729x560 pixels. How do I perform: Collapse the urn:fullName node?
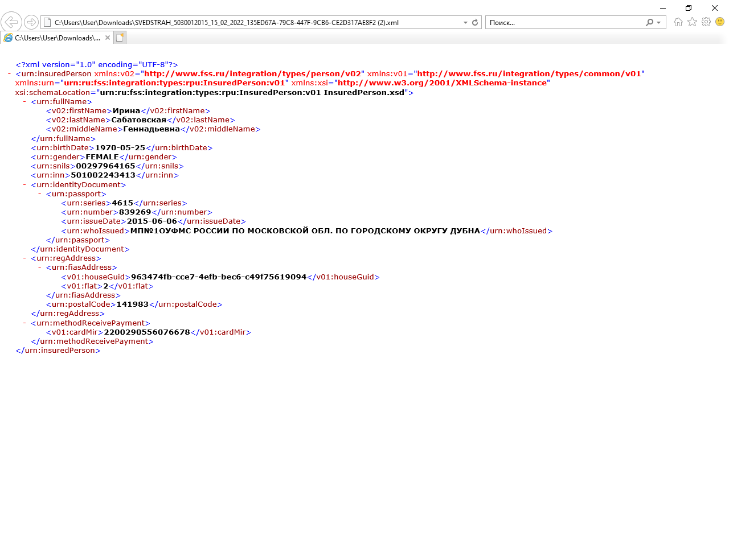click(x=24, y=102)
